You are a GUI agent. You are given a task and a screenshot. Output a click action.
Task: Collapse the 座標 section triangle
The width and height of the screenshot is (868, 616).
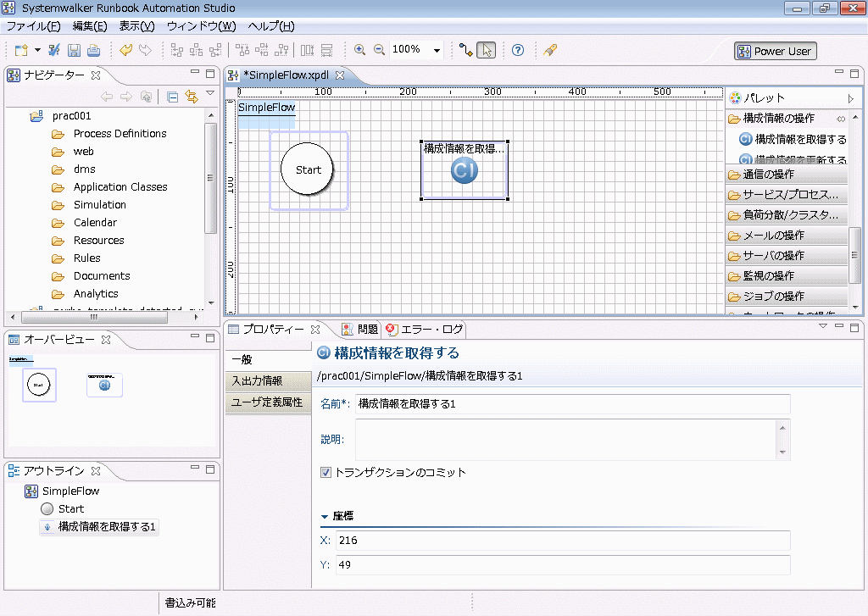click(325, 516)
